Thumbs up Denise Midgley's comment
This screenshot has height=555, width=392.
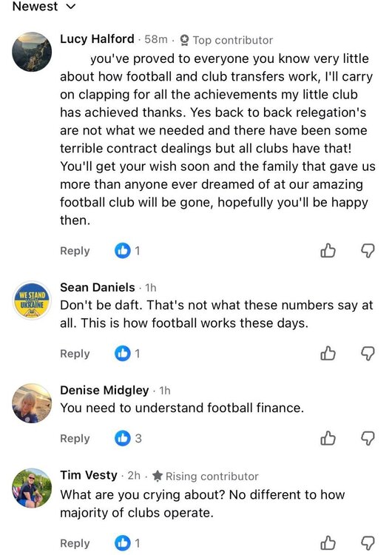tap(328, 438)
